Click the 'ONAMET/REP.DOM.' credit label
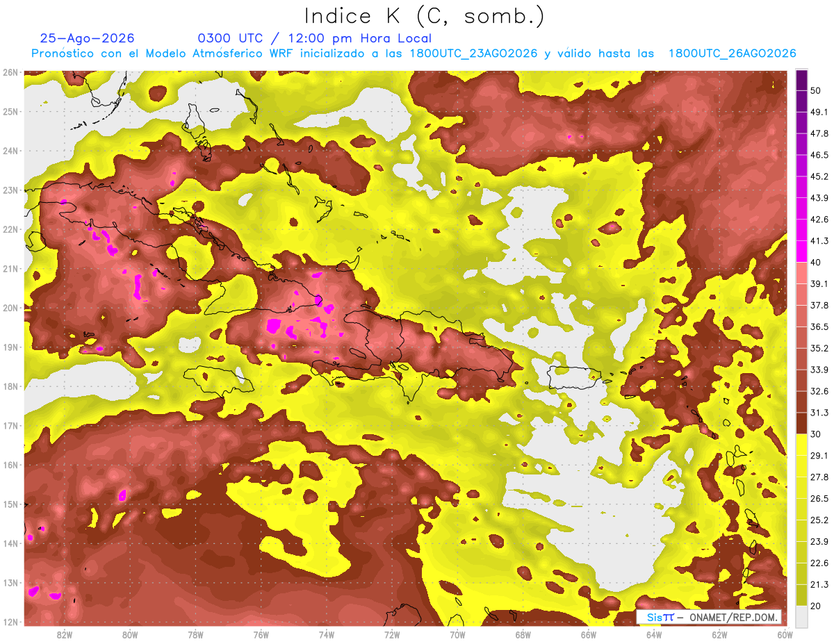The height and width of the screenshot is (644, 834). (x=734, y=618)
